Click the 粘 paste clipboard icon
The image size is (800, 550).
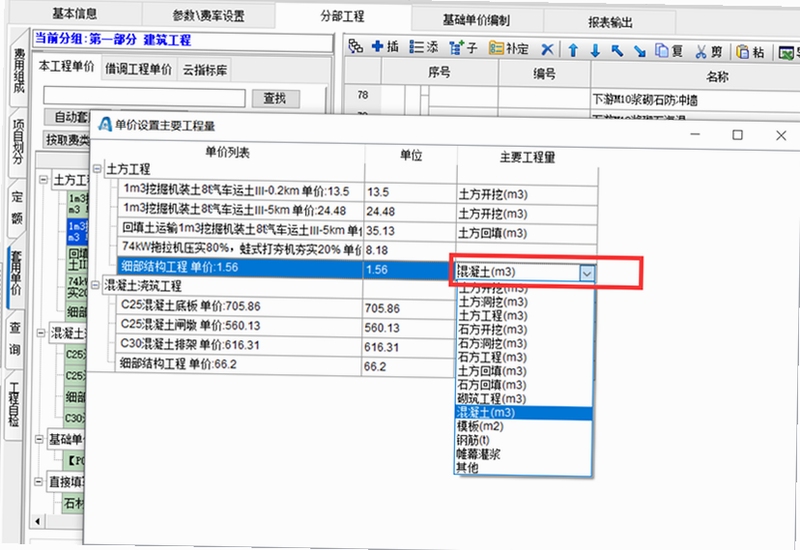click(x=750, y=52)
